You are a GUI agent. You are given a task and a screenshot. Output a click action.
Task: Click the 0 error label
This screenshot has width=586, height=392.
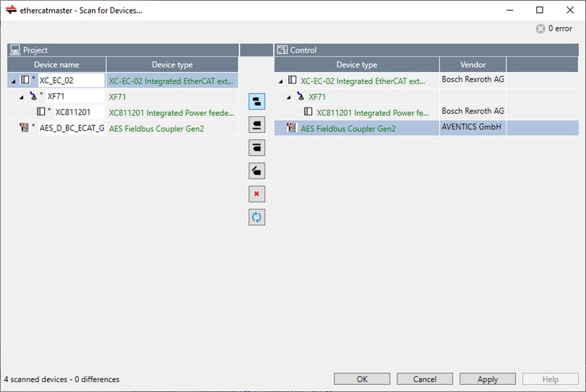(x=560, y=29)
